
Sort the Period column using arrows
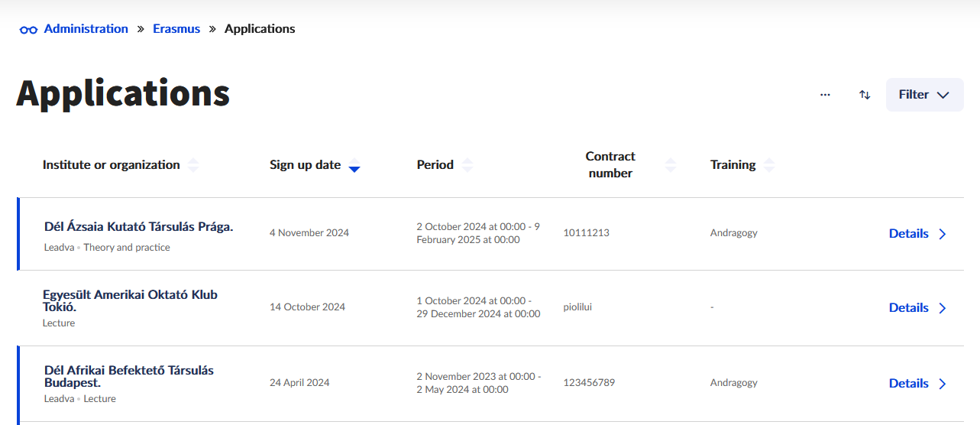[x=467, y=165]
